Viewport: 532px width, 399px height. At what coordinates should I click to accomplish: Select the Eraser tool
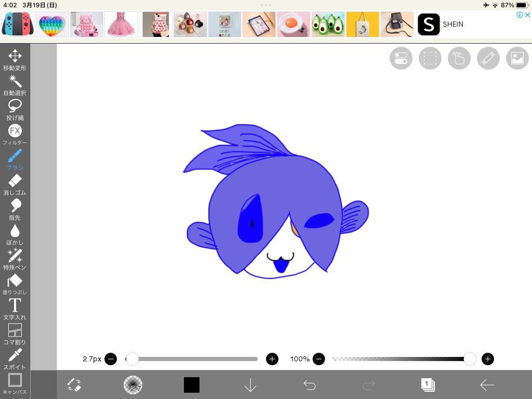15,184
